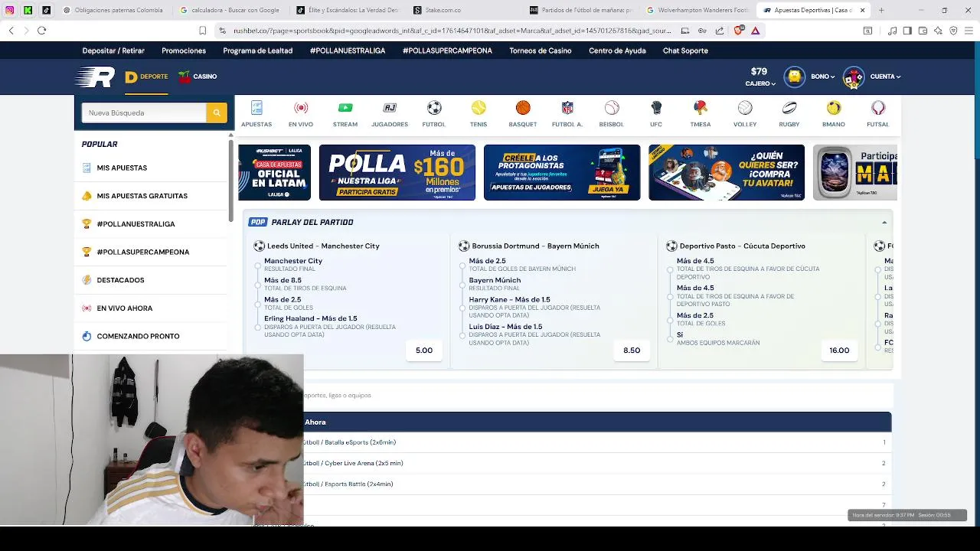Open the TikTok pinned tab
This screenshot has width=980, height=551.
(47, 10)
